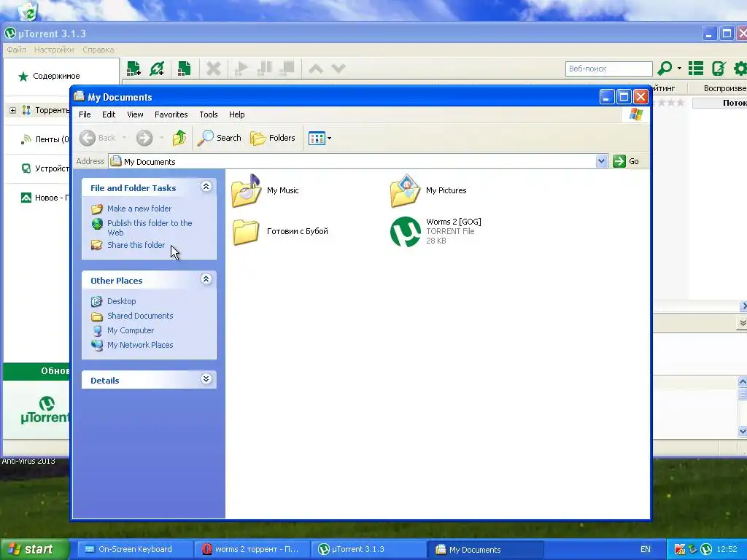Open the Favorites menu

(x=171, y=114)
